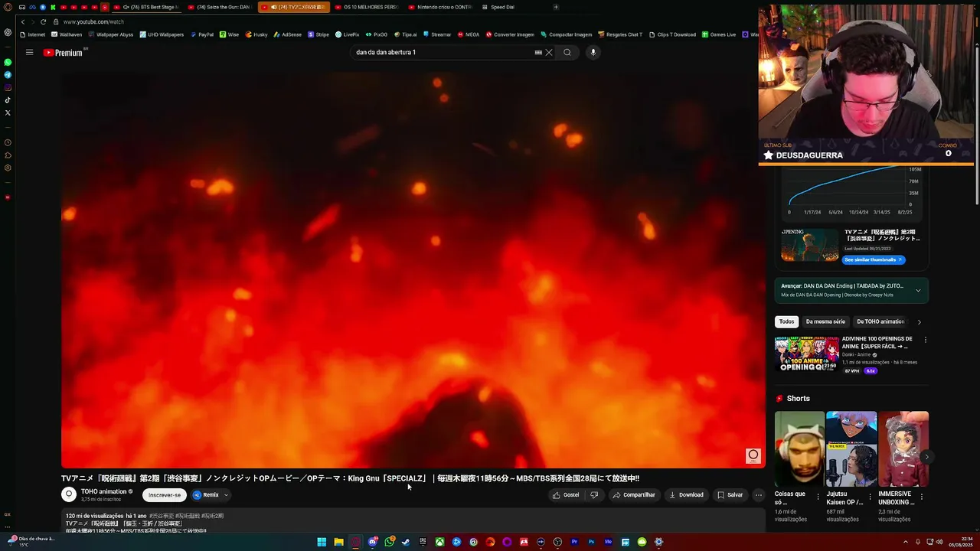This screenshot has height=551, width=980.
Task: Open X (Twitter) in the Opera sidebar
Action: (x=8, y=112)
